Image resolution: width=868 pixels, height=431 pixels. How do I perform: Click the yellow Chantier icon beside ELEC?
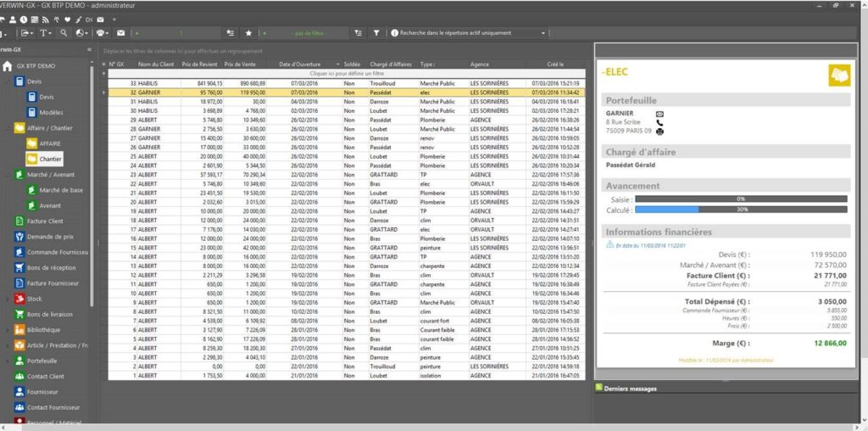point(838,76)
